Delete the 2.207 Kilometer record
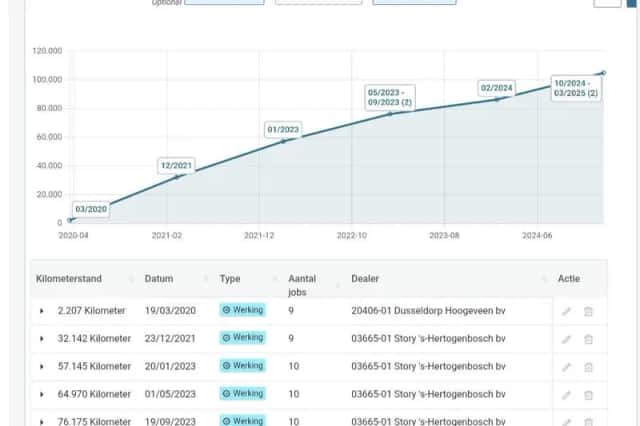Screen dimensions: 640x426 pos(588,312)
